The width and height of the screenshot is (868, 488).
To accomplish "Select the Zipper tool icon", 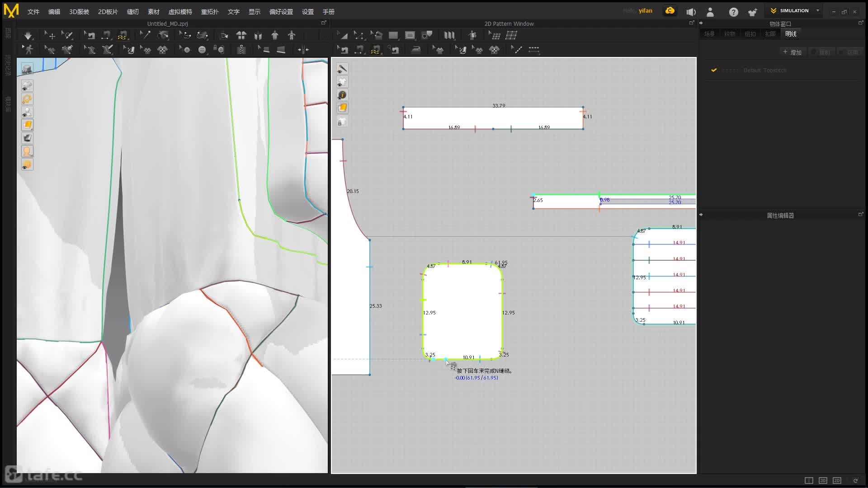I will pyautogui.click(x=241, y=50).
